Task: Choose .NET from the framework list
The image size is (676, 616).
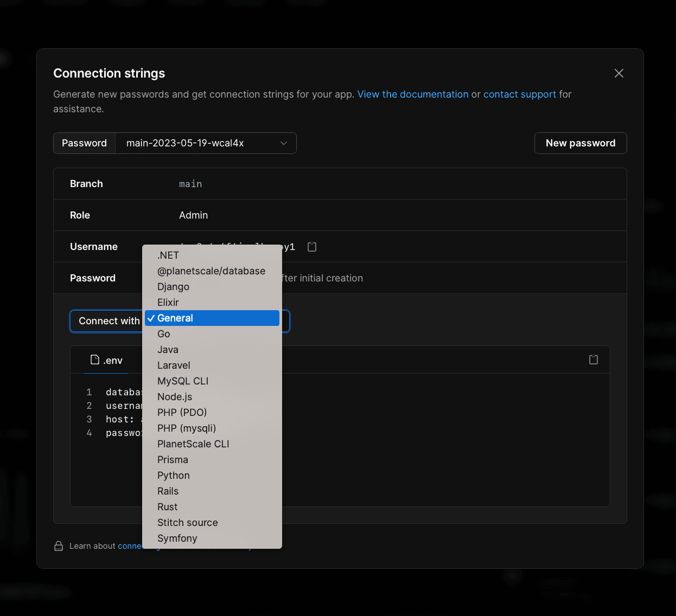Action: [x=212, y=255]
